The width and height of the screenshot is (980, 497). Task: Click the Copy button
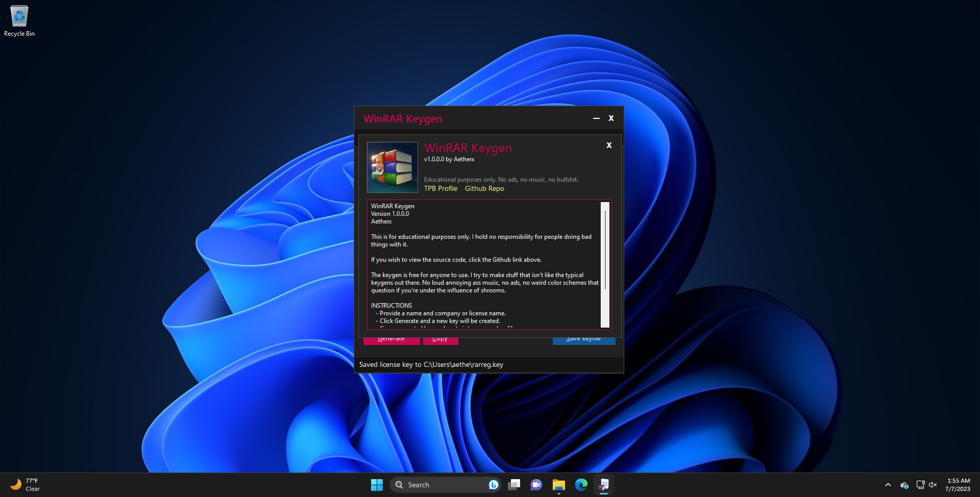(x=440, y=340)
